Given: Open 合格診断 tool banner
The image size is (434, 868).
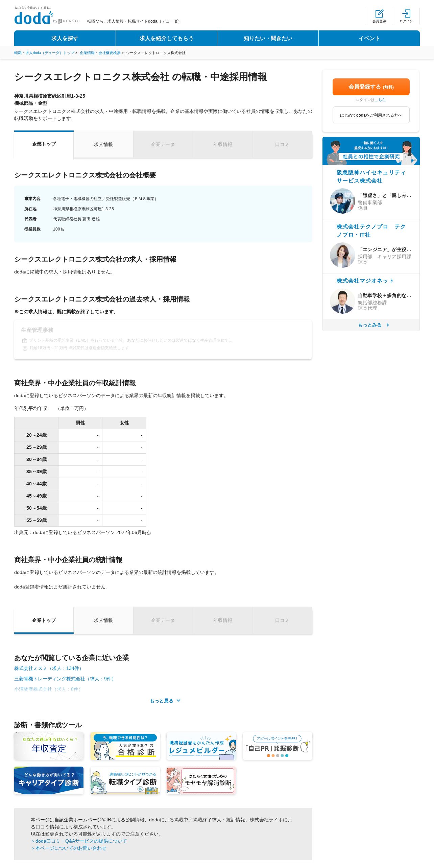Looking at the screenshot, I should 125,746.
